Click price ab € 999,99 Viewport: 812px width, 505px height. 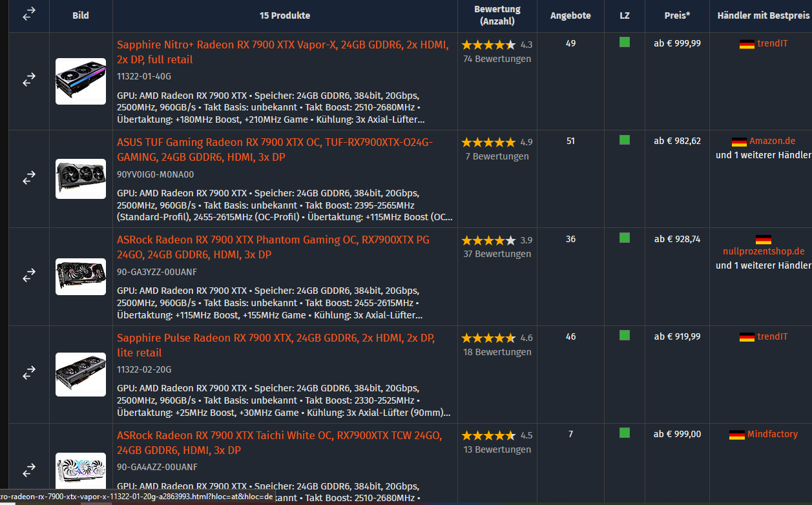677,43
